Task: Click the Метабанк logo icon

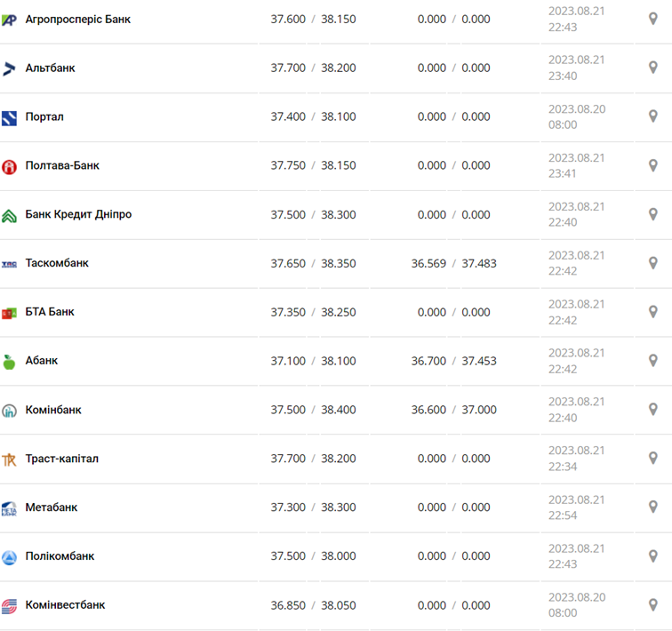Action: (x=9, y=508)
